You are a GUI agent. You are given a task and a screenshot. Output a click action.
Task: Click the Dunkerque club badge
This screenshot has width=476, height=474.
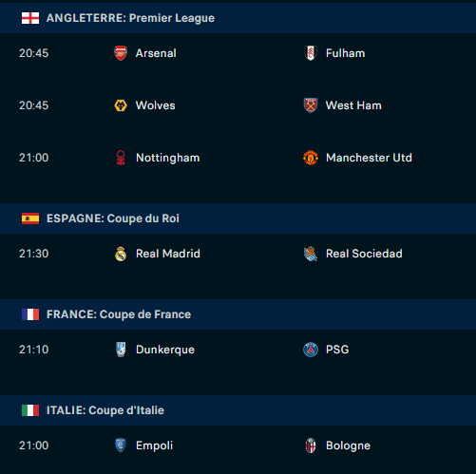tap(121, 350)
